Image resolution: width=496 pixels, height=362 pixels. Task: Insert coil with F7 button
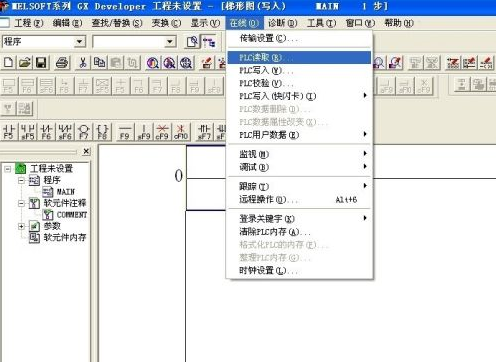pos(84,131)
